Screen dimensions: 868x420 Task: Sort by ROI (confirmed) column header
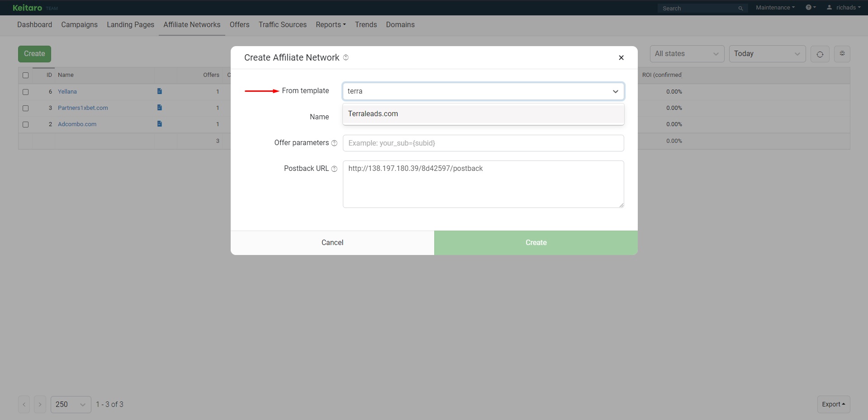point(662,75)
